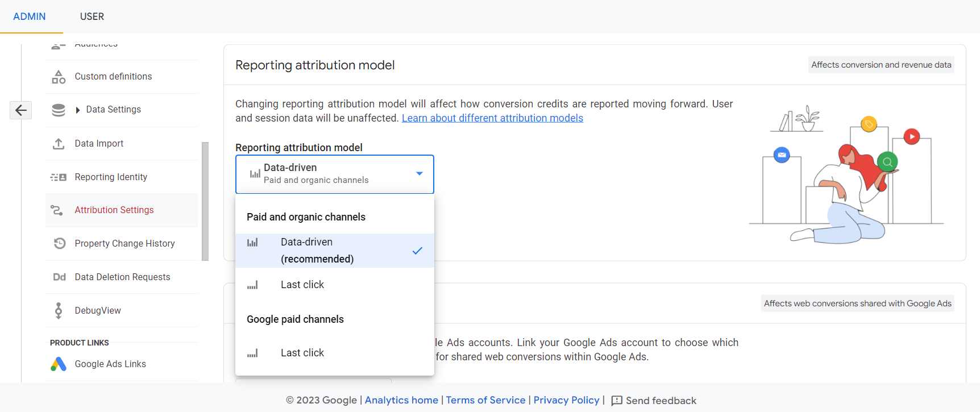
Task: Choose Last click under Google paid channels
Action: pyautogui.click(x=302, y=353)
